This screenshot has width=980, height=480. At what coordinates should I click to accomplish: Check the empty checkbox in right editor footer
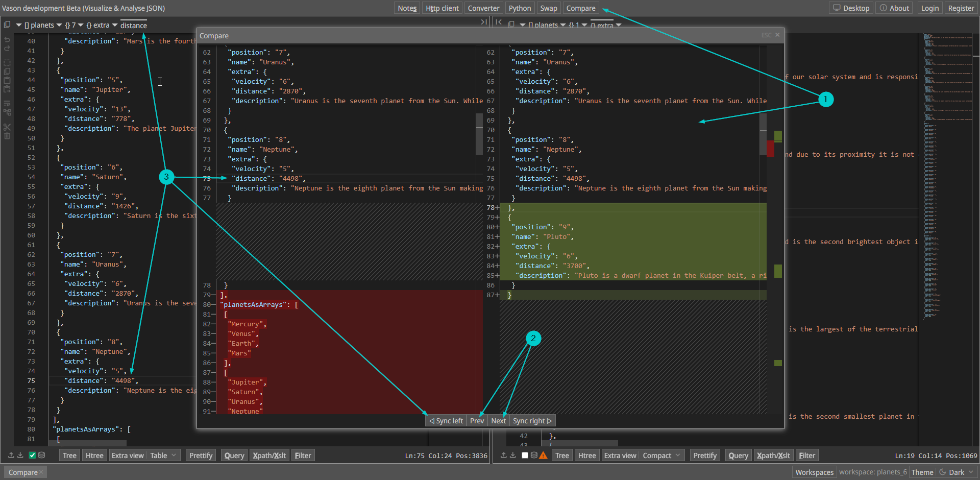pyautogui.click(x=525, y=455)
